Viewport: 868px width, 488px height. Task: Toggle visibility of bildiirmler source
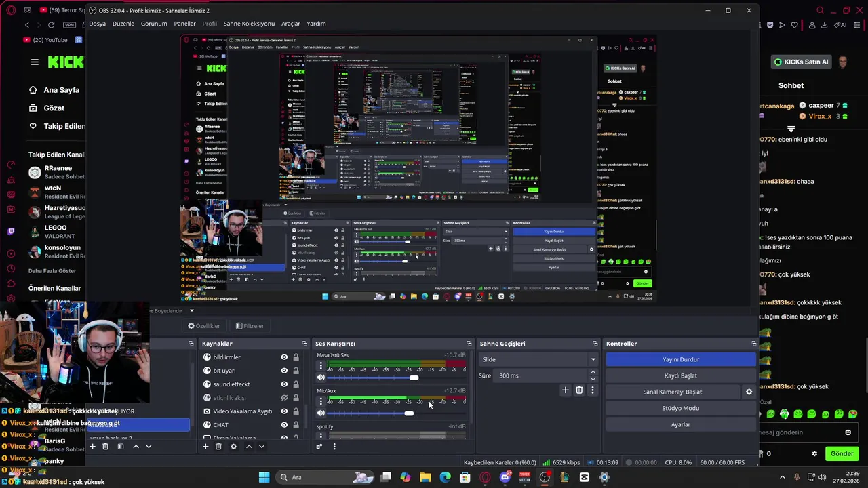click(x=284, y=357)
